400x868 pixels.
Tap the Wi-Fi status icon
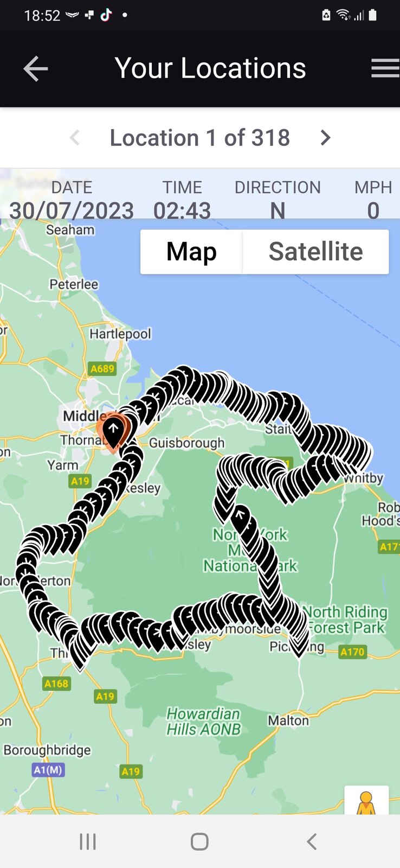coord(343,15)
